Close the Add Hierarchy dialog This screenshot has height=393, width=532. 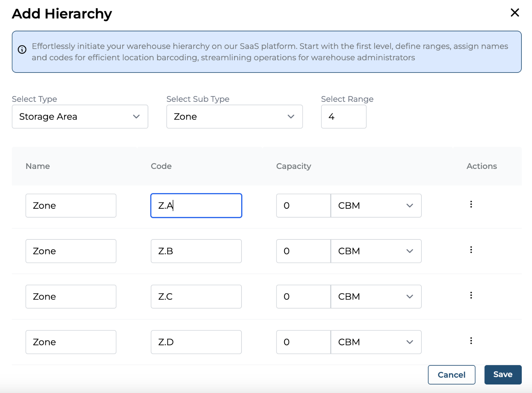point(515,13)
